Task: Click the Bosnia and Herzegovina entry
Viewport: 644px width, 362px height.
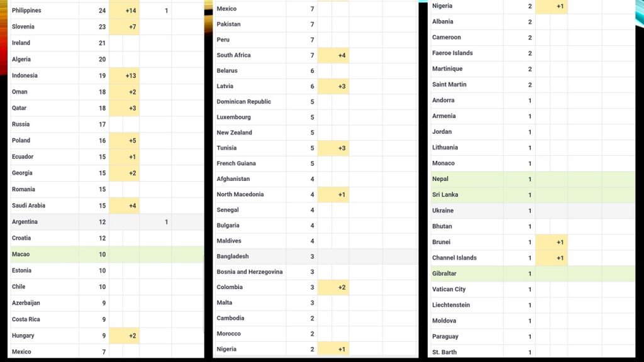Action: (249, 272)
